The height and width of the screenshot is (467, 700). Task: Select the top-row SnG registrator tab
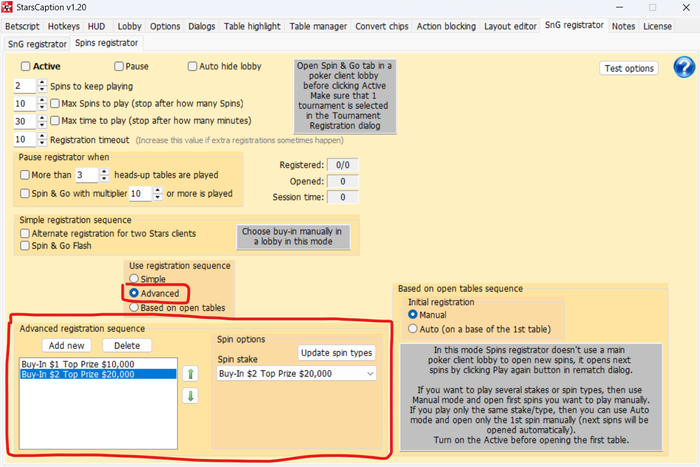pos(574,25)
